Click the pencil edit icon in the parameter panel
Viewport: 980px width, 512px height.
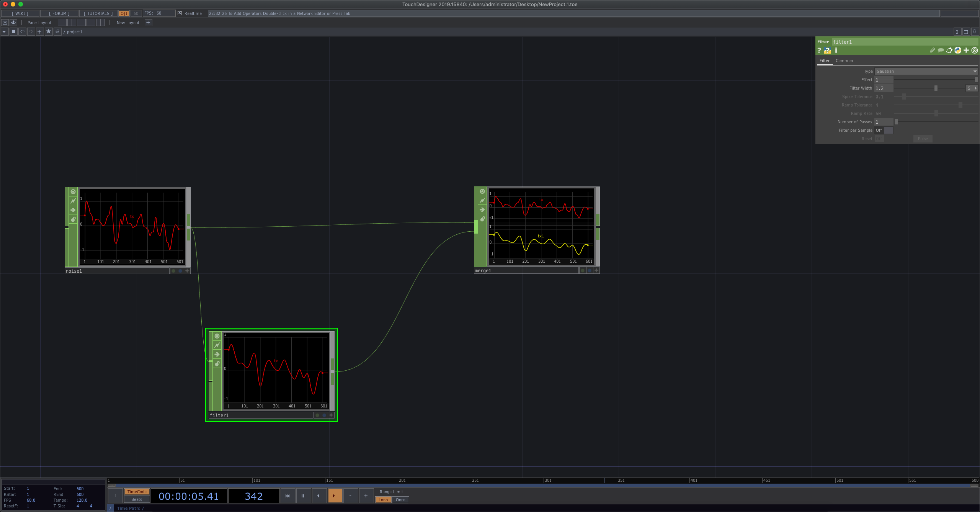pyautogui.click(x=933, y=50)
